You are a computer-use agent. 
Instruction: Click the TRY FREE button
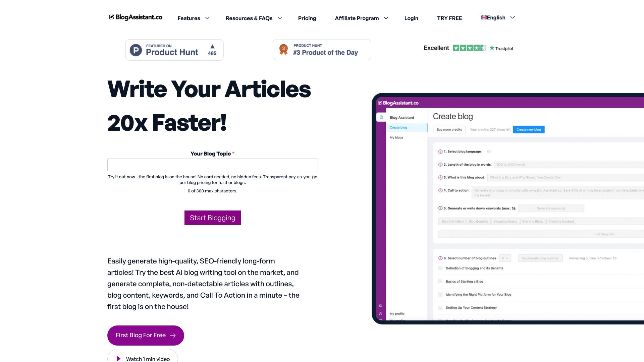(449, 18)
